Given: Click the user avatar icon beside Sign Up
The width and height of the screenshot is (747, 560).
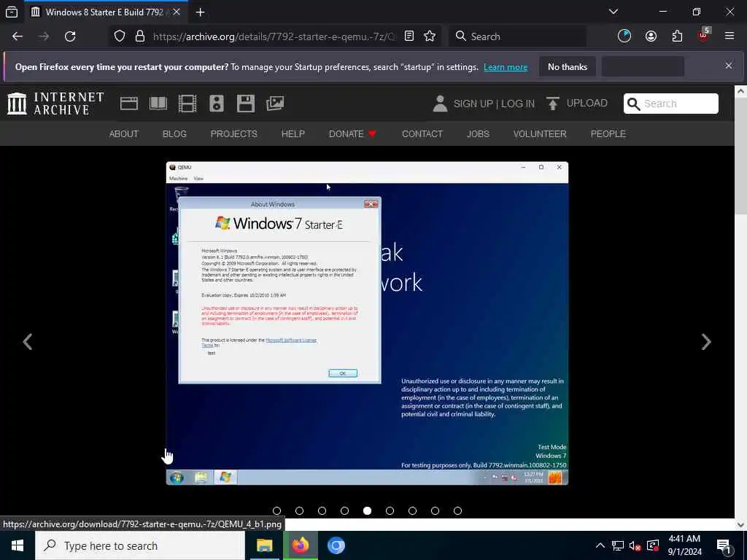Looking at the screenshot, I should coord(440,104).
